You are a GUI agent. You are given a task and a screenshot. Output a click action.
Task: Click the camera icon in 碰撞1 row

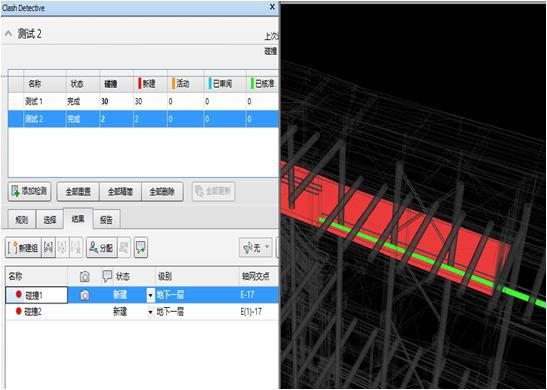84,295
